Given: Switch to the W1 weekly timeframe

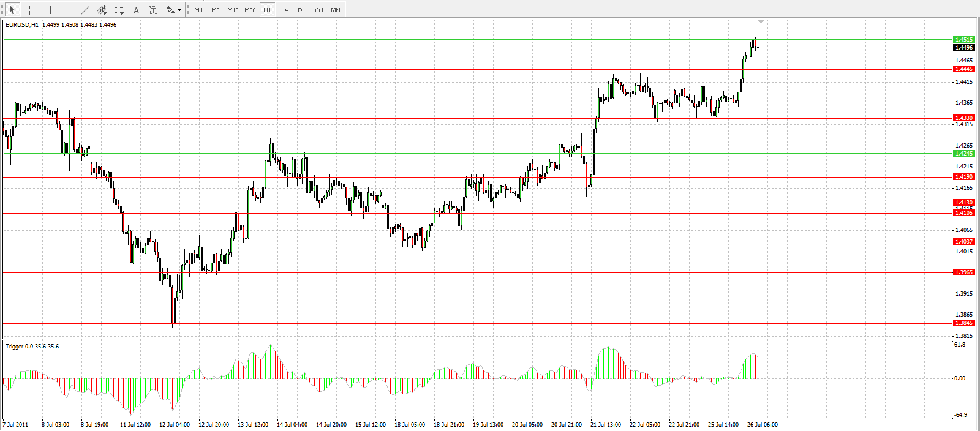Looking at the screenshot, I should pos(319,10).
